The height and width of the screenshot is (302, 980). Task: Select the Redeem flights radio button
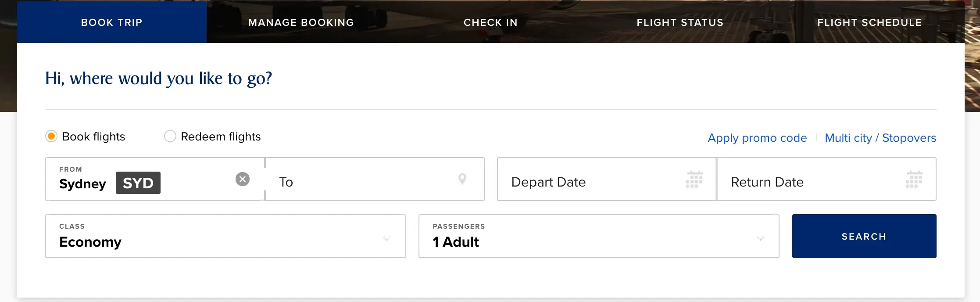pos(170,137)
